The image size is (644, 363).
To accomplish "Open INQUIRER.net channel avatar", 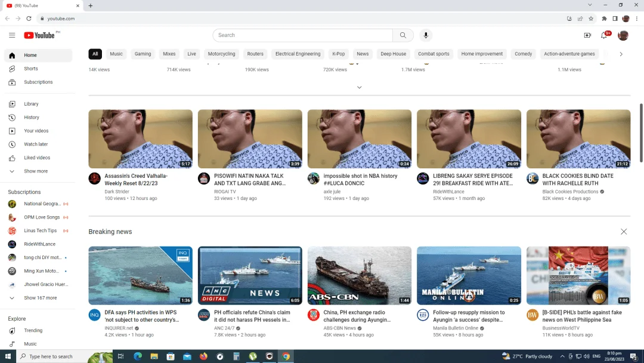I will point(94,315).
